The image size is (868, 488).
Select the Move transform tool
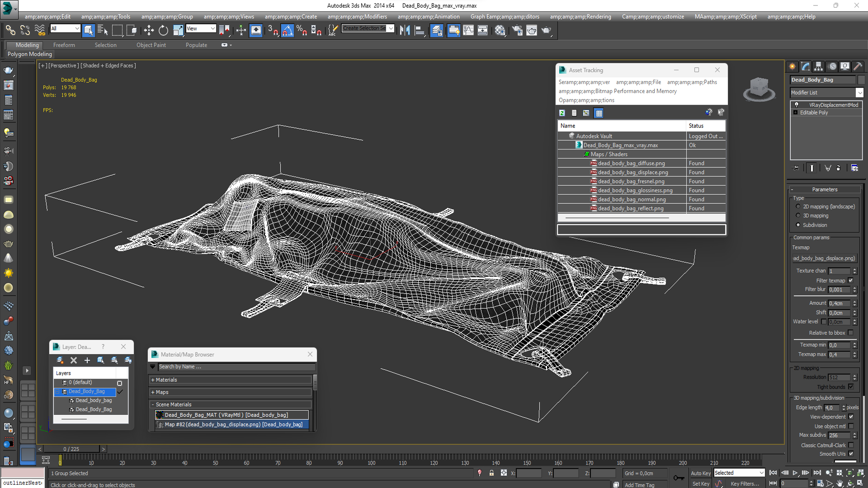click(149, 30)
